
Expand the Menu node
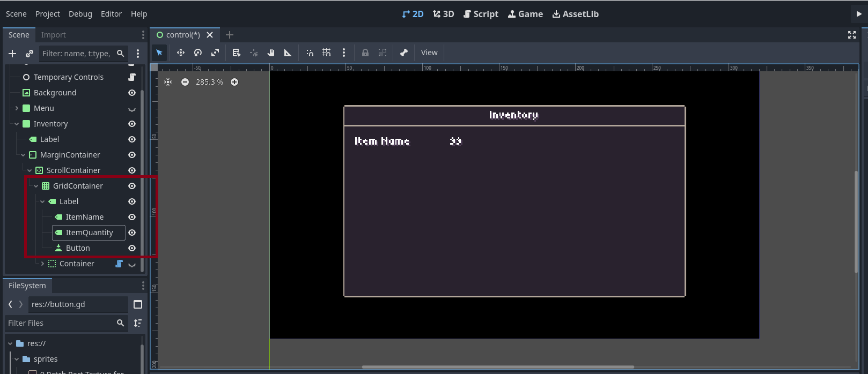point(17,108)
